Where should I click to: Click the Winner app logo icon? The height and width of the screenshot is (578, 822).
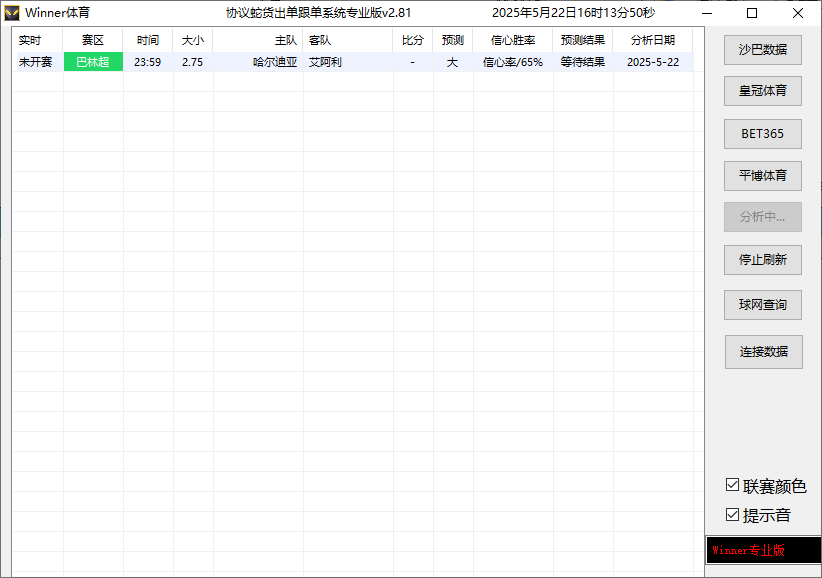click(12, 13)
